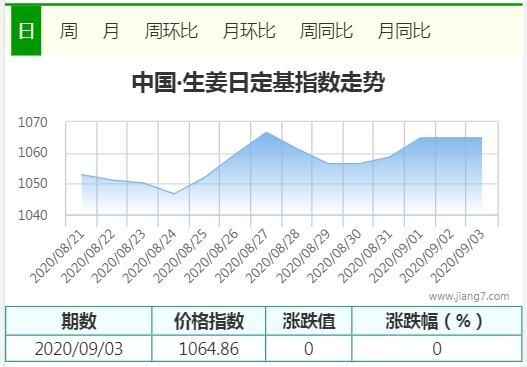Image resolution: width=527 pixels, height=367 pixels.
Task: Click the 2020/08/27 x-axis date label
Action: pyautogui.click(x=242, y=256)
